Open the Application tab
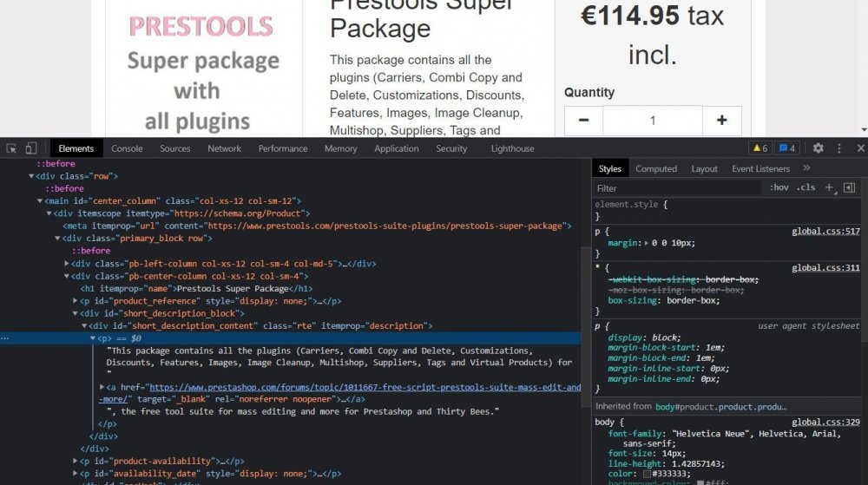 397,148
